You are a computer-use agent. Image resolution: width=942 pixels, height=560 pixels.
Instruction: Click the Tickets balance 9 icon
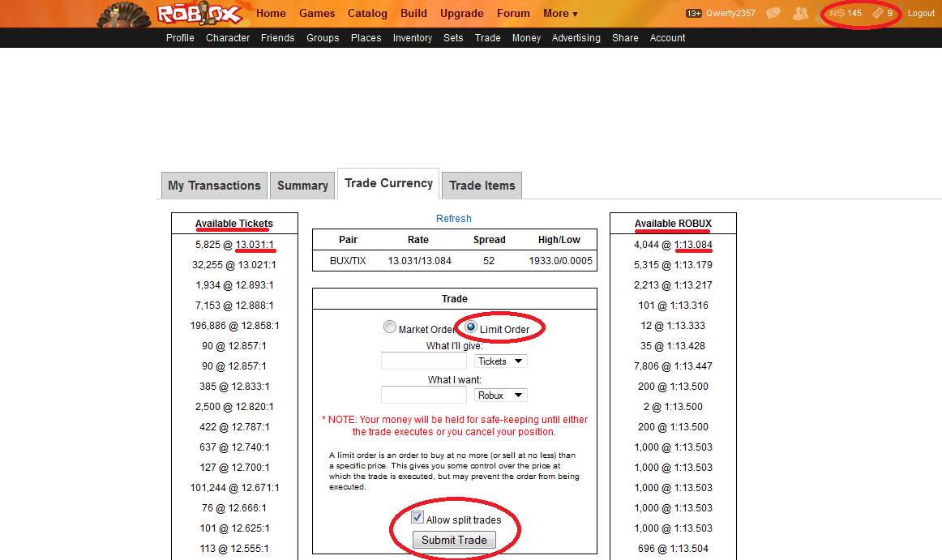pyautogui.click(x=878, y=13)
